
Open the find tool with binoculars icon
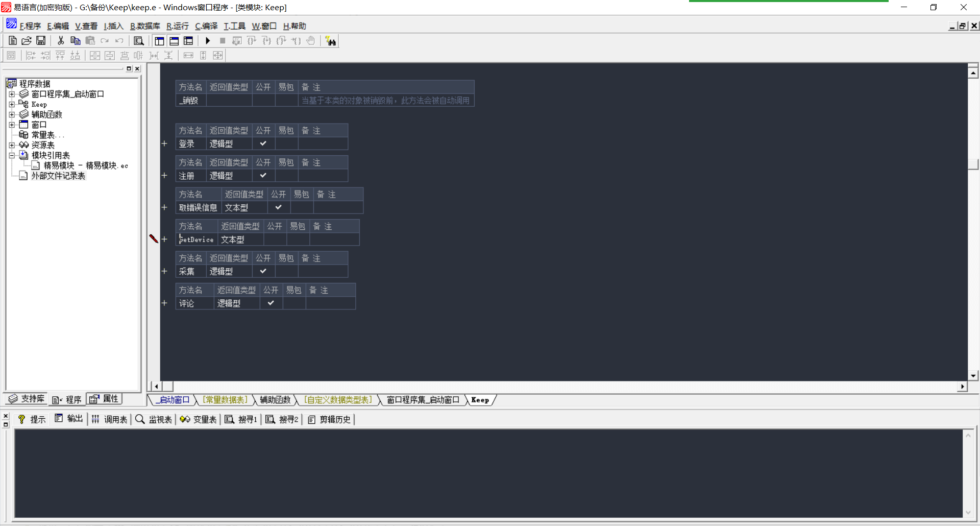tap(331, 41)
